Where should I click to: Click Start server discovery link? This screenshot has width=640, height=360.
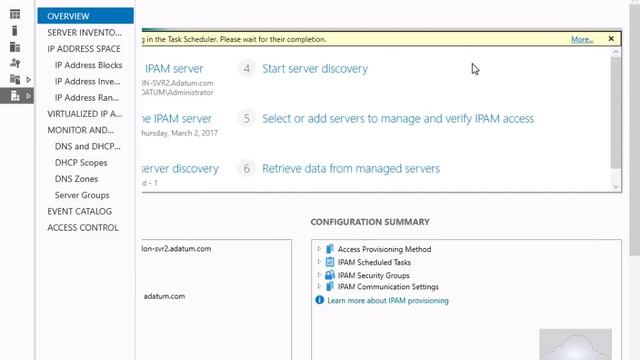[315, 69]
